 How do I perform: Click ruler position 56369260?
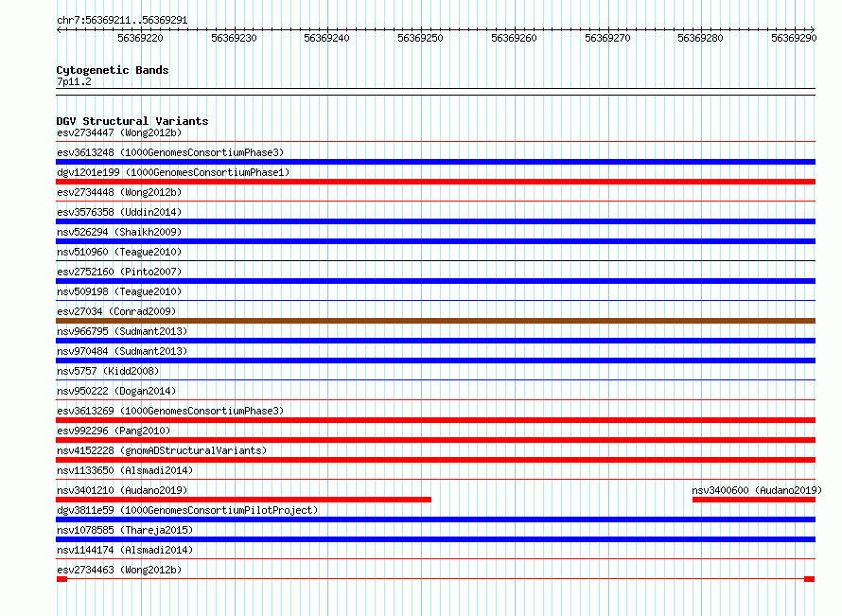click(514, 38)
